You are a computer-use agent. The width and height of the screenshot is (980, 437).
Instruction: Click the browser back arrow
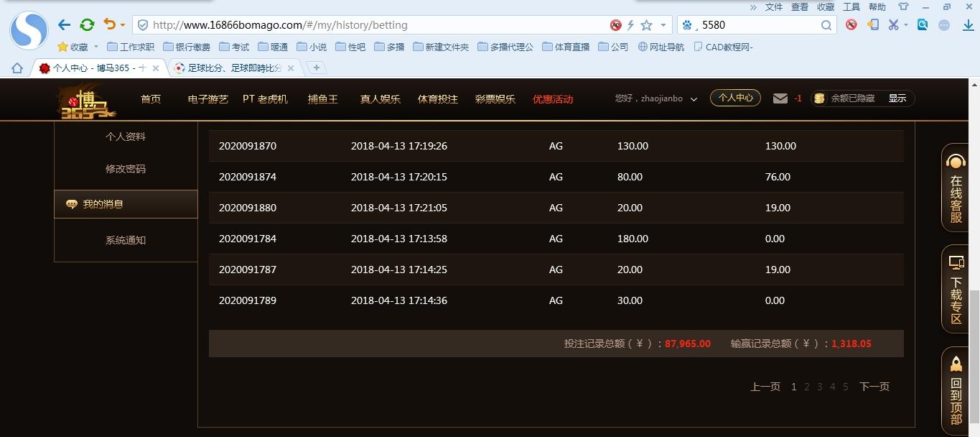[65, 25]
